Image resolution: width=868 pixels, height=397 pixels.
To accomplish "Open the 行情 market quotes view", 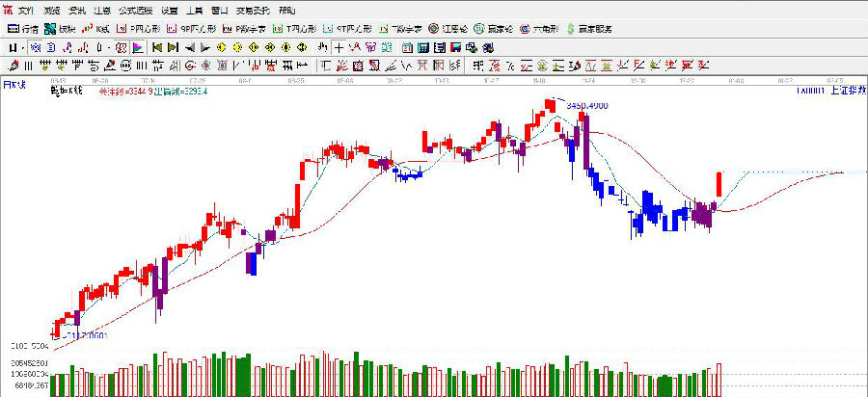I will tap(24, 29).
